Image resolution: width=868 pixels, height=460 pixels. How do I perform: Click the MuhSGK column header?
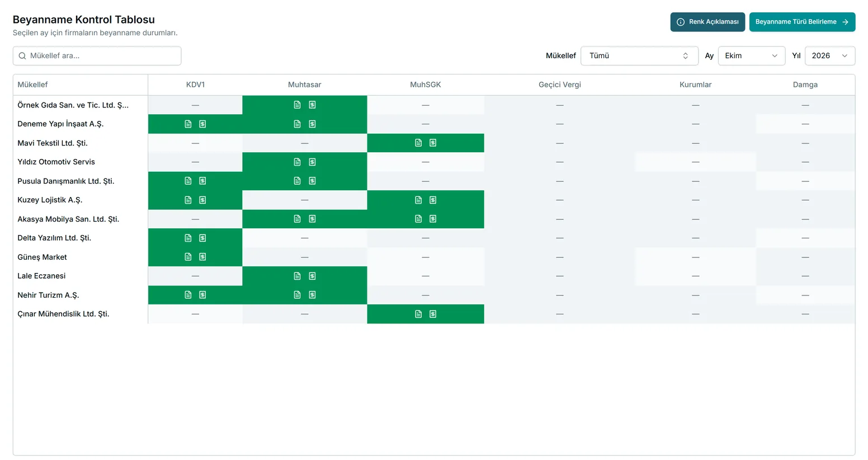[426, 85]
